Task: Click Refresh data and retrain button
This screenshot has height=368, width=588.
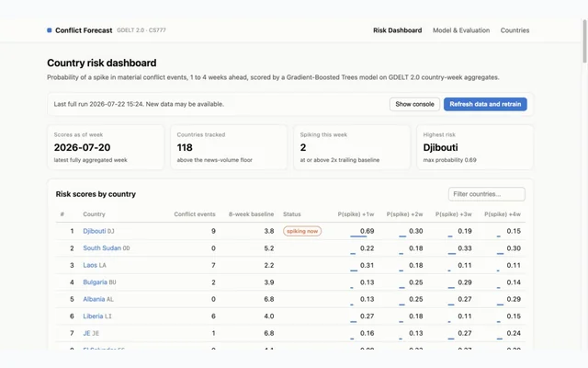Action: click(485, 104)
